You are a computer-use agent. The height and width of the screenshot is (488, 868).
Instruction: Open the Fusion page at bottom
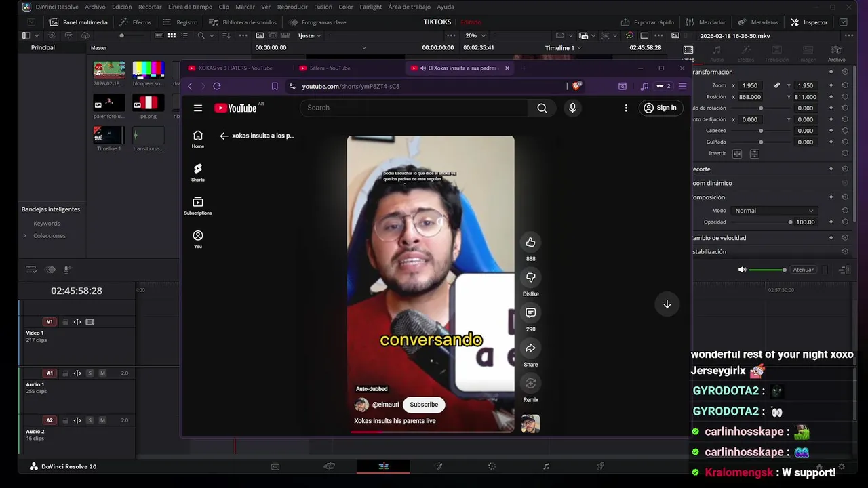pos(438,466)
